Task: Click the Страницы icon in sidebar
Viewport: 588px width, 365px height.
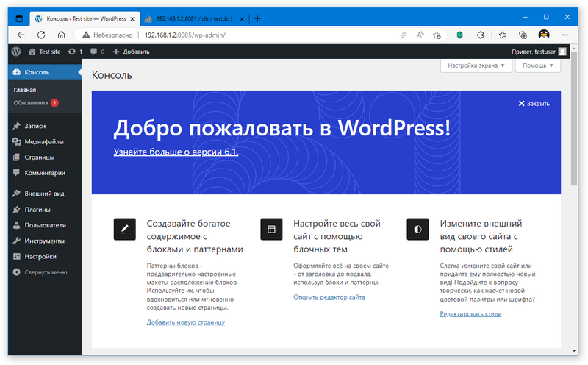Action: [x=16, y=157]
